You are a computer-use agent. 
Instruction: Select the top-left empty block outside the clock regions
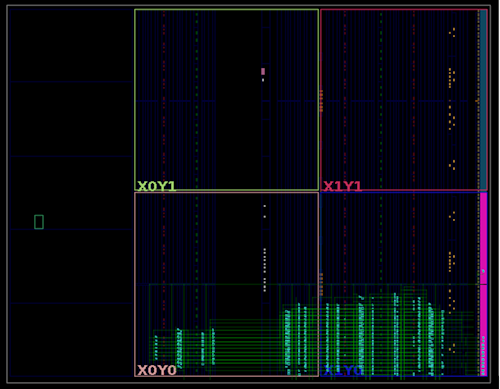click(71, 45)
